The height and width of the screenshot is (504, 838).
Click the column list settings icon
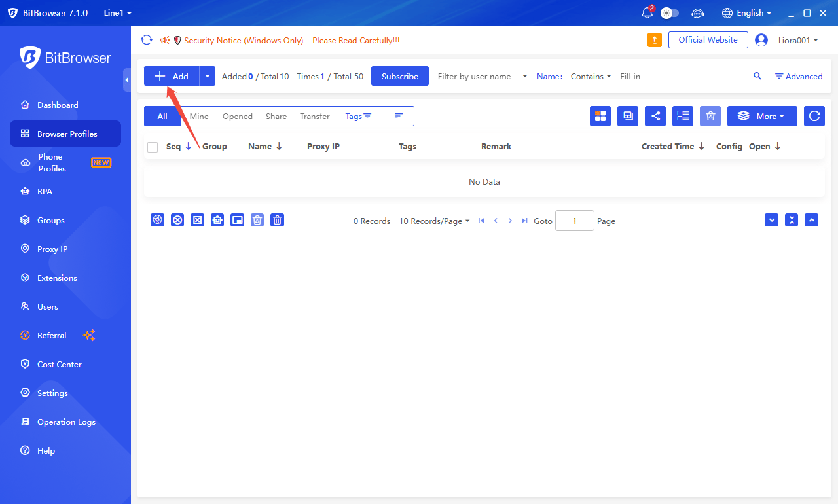683,116
